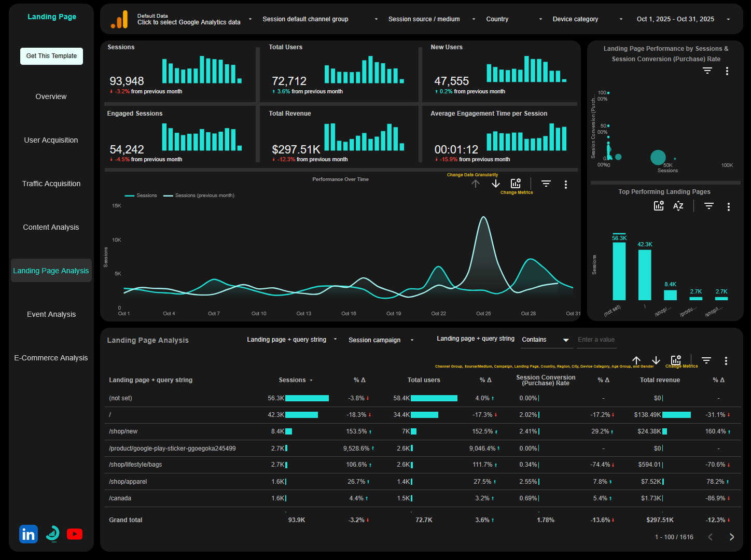
Task: Click the chart-type icon on Top Performing Landing Pages
Action: 659,205
